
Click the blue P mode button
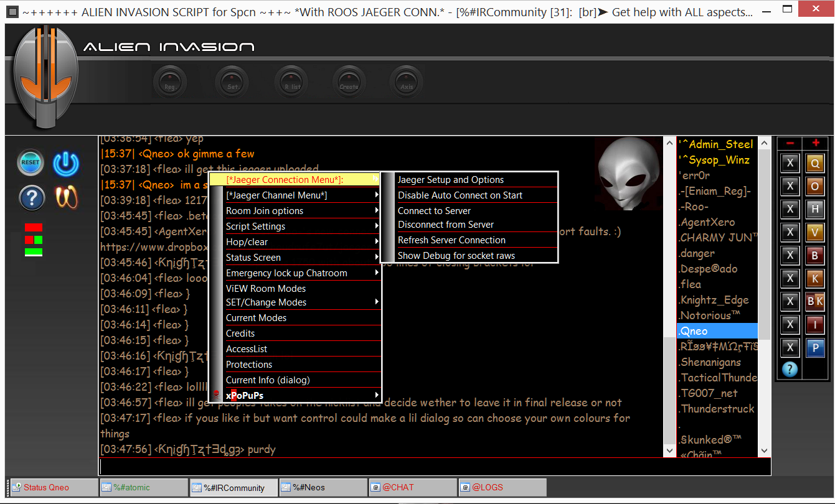click(x=815, y=347)
